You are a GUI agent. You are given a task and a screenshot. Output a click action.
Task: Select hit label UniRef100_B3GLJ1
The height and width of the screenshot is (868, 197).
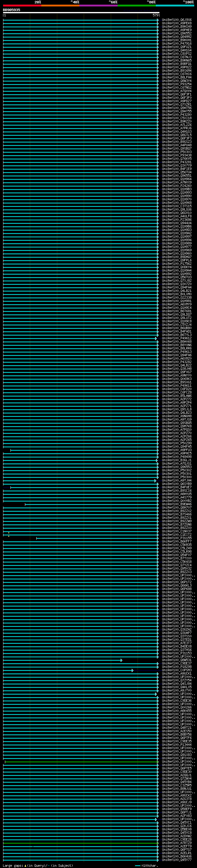tap(177, 460)
